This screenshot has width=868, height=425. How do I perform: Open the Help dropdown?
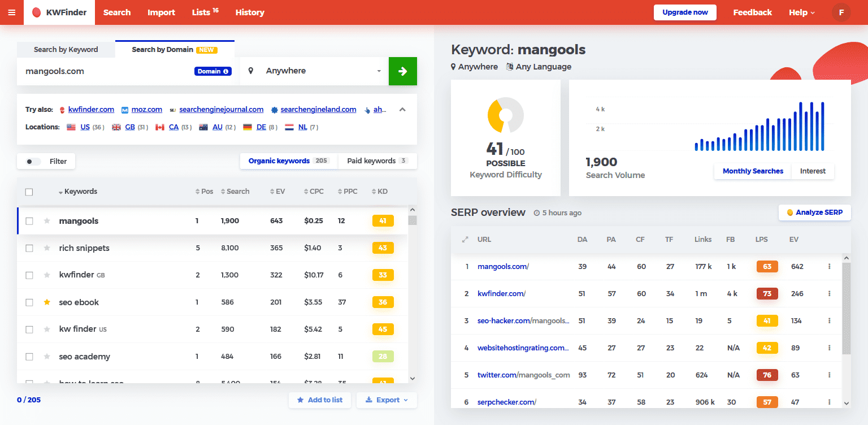click(802, 12)
